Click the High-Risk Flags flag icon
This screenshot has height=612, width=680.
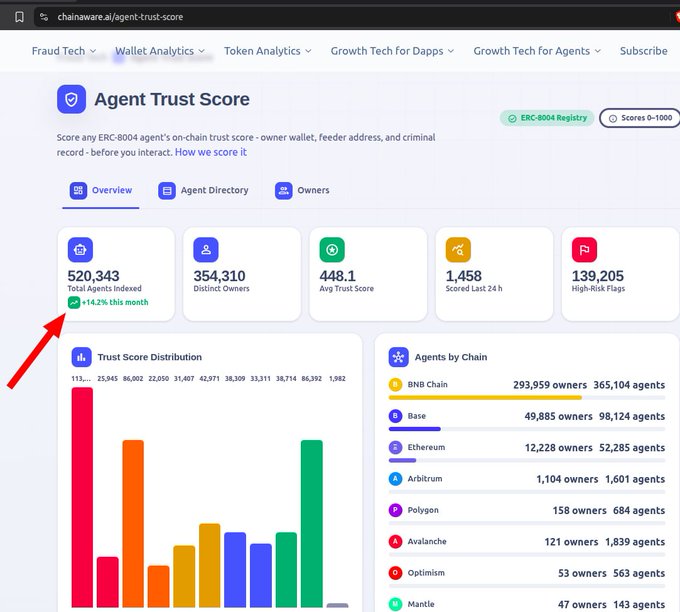[x=584, y=250]
